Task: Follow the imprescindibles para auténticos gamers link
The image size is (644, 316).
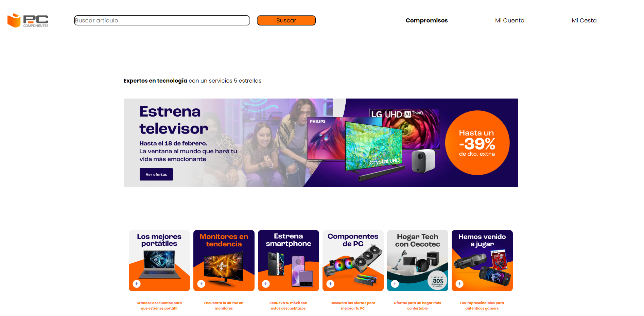Action: (482, 305)
